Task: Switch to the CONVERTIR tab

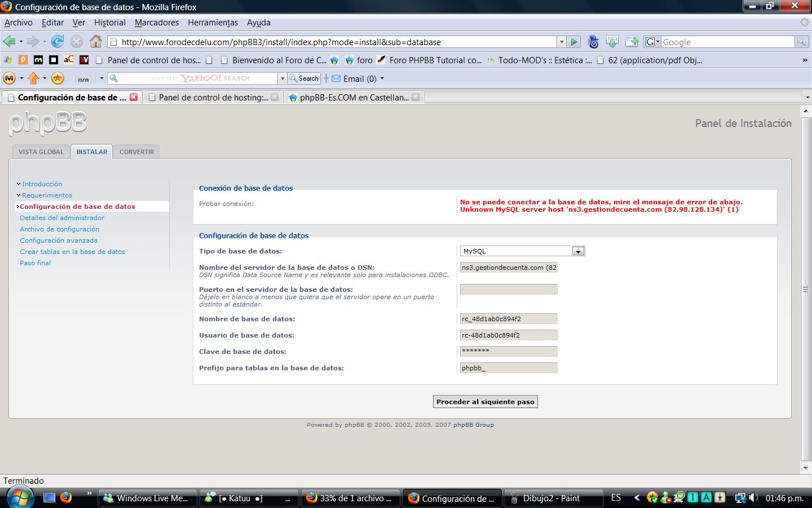Action: pyautogui.click(x=136, y=152)
